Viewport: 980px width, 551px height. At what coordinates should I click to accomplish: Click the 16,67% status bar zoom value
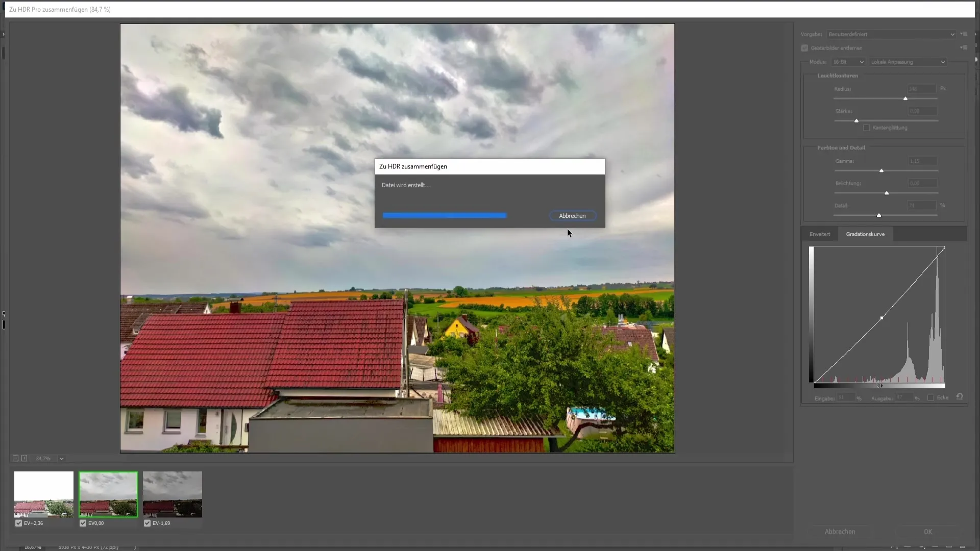click(33, 547)
